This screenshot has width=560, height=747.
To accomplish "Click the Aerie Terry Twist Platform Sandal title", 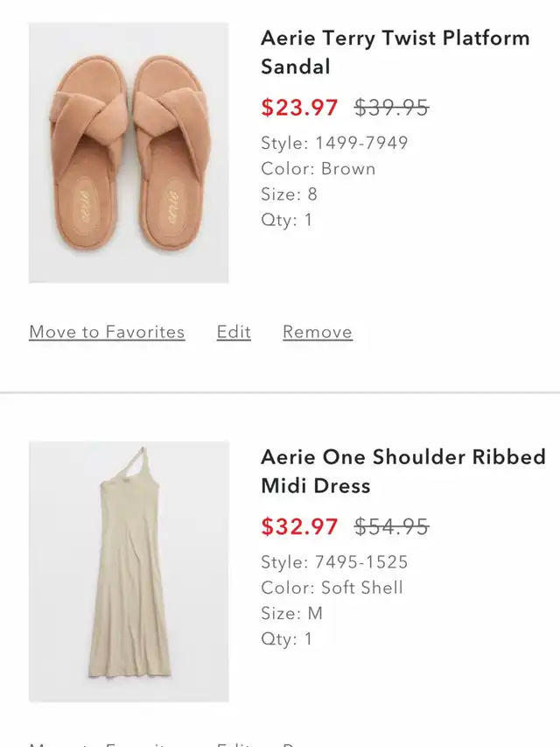I will click(395, 52).
